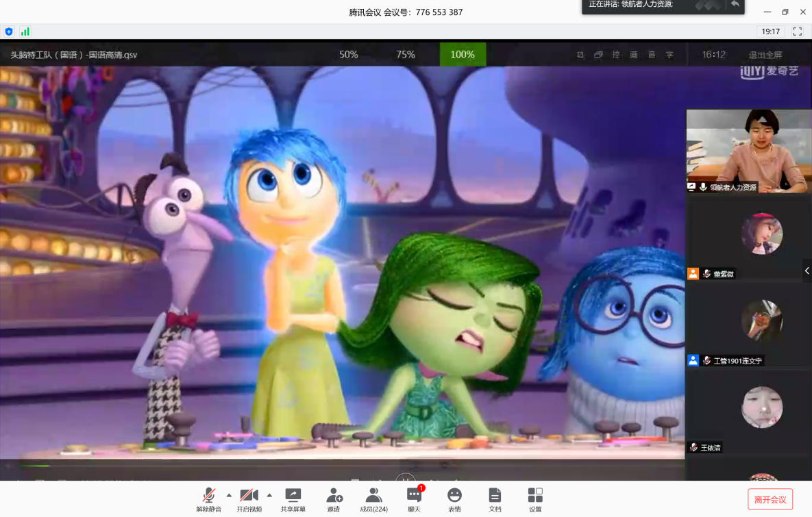Click the mic icon beside 领航者人力资源
This screenshot has height=517, width=812.
(703, 187)
